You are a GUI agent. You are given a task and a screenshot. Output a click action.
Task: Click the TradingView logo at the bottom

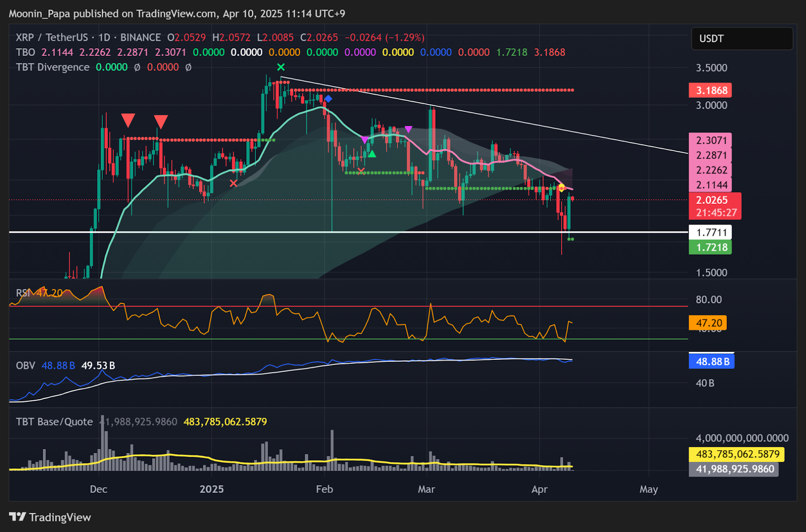point(50,517)
